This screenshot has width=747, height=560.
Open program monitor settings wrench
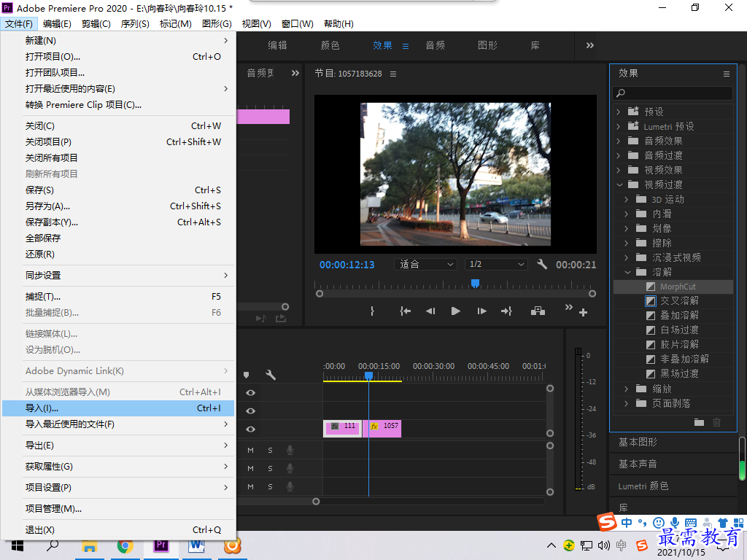(542, 264)
